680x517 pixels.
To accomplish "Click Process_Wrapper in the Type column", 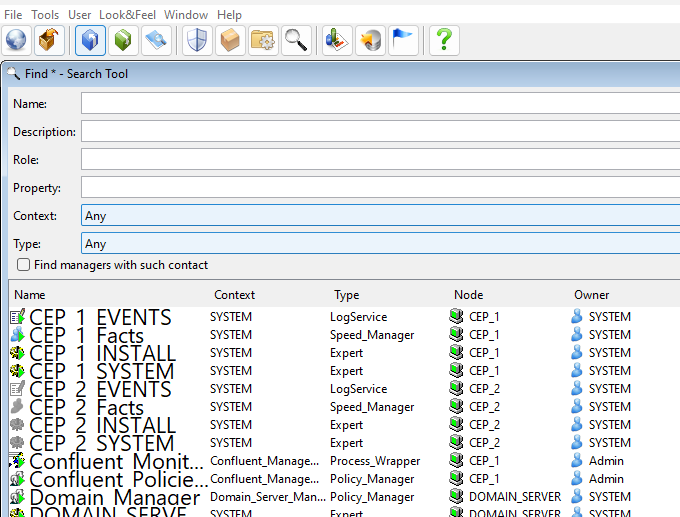I will click(x=375, y=461).
